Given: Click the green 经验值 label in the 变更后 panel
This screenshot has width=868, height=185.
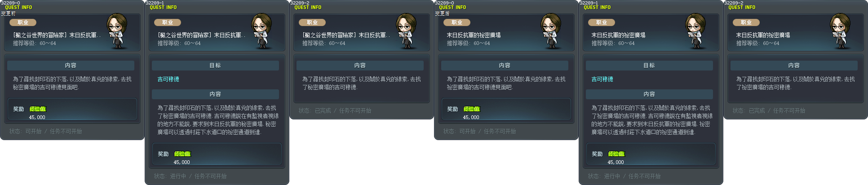Looking at the screenshot, I should pos(471,109).
